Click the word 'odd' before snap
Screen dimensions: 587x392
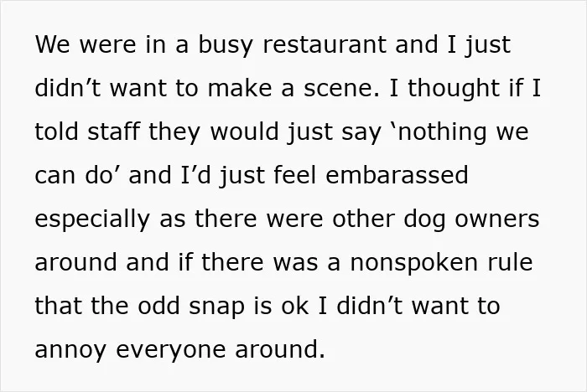[158, 306]
